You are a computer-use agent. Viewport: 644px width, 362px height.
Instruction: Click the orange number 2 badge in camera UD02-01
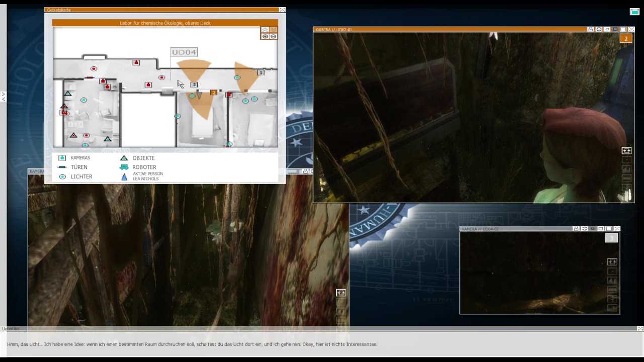coord(626,39)
